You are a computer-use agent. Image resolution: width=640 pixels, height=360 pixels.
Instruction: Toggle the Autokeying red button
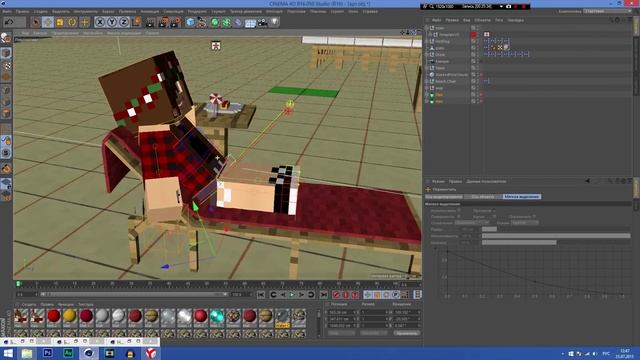click(x=346, y=294)
